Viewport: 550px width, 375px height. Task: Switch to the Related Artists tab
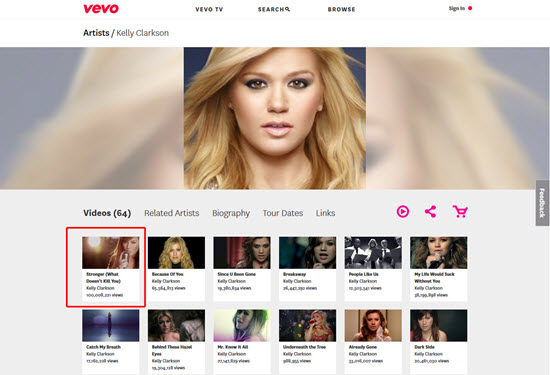pyautogui.click(x=172, y=213)
